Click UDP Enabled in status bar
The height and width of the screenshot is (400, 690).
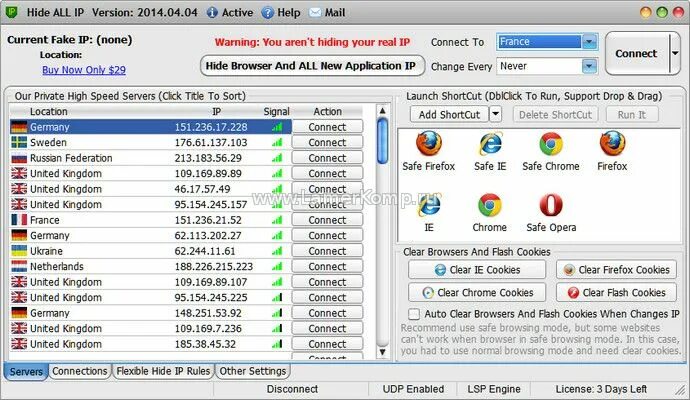click(413, 389)
